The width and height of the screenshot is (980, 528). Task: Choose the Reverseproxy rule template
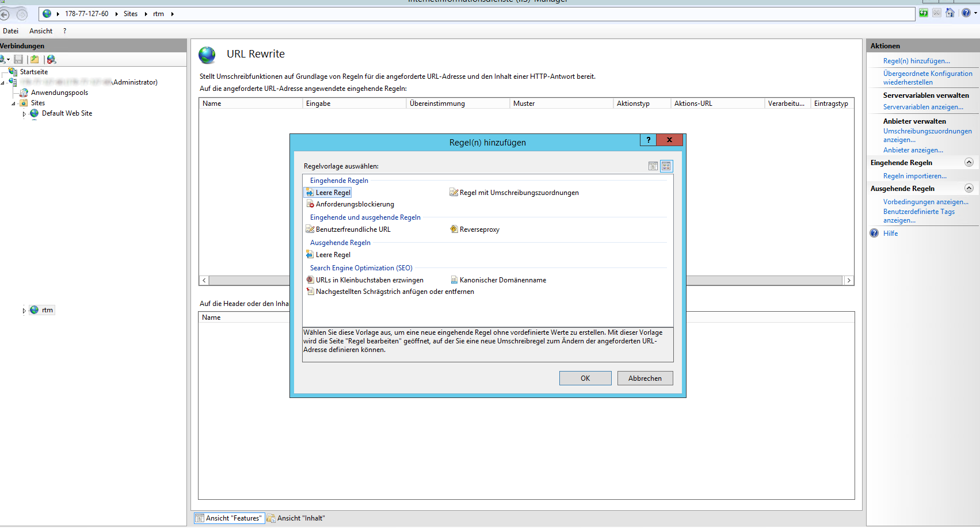point(479,229)
